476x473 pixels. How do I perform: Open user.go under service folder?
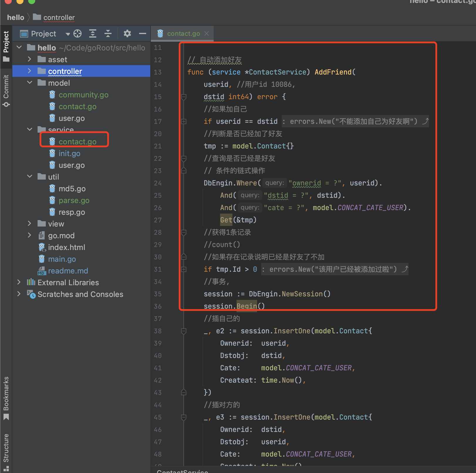point(72,165)
